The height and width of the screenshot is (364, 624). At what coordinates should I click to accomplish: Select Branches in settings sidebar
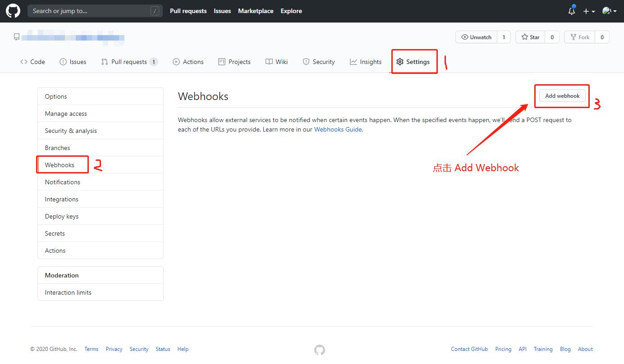click(x=101, y=148)
